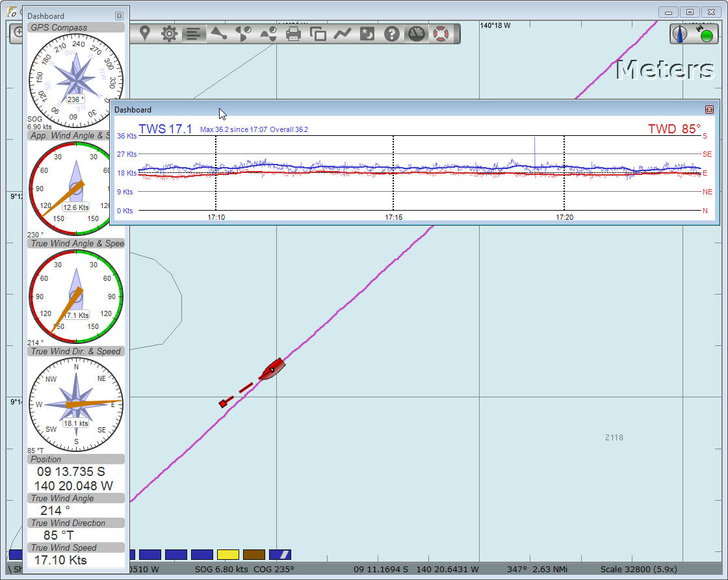Show tides using the toolbar icon
728x580 pixels.
pyautogui.click(x=268, y=34)
